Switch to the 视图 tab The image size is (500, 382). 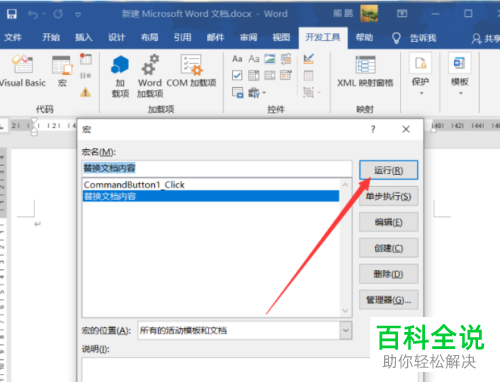(x=281, y=37)
